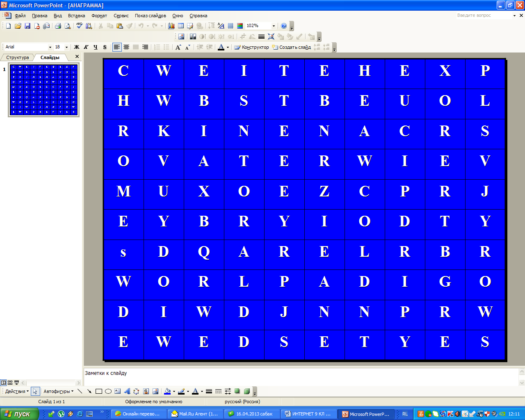Click the Print icon
Image resolution: width=525 pixels, height=420 pixels.
58,26
